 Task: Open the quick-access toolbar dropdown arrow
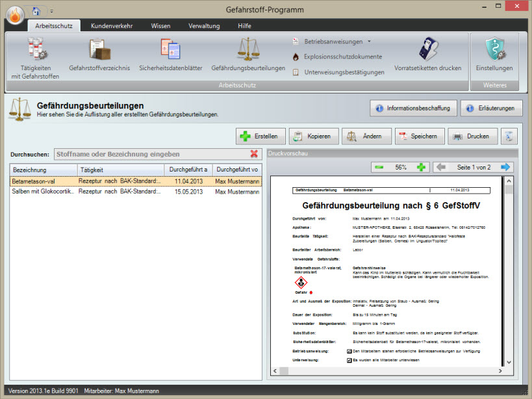pyautogui.click(x=51, y=12)
